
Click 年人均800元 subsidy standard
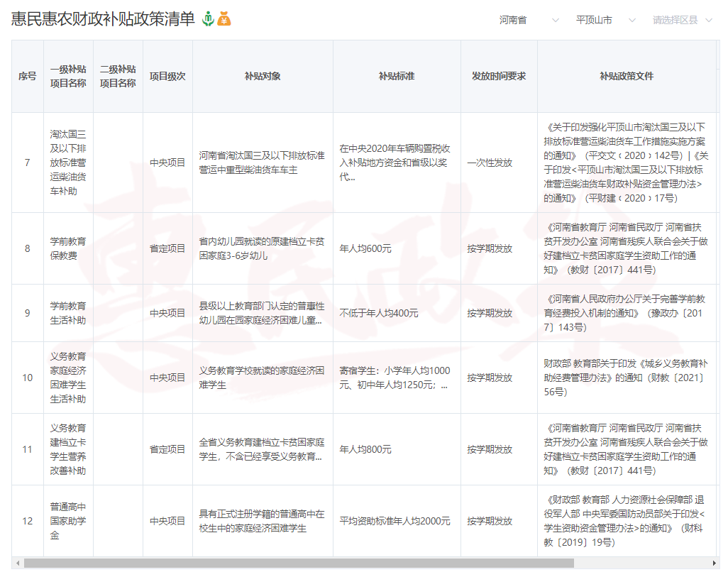coord(365,449)
